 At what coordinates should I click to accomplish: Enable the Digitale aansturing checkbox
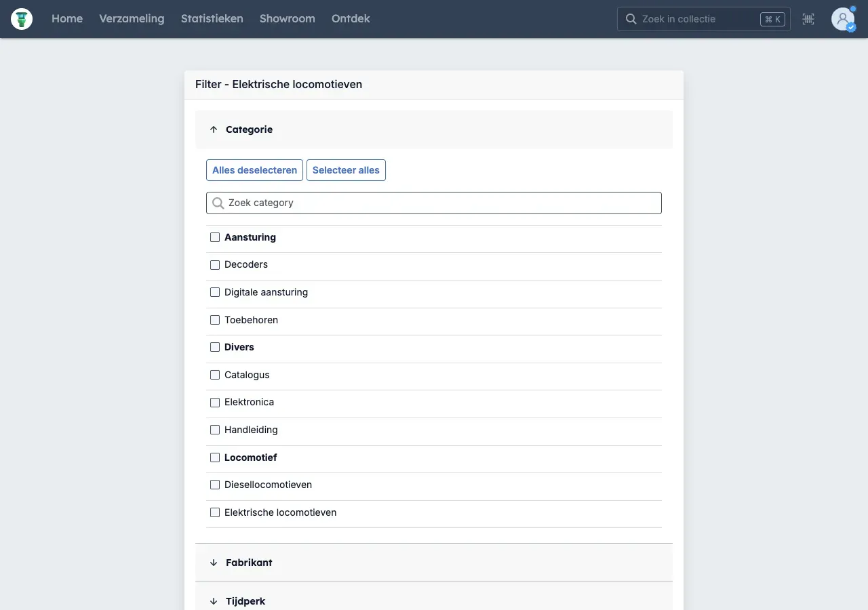click(215, 292)
